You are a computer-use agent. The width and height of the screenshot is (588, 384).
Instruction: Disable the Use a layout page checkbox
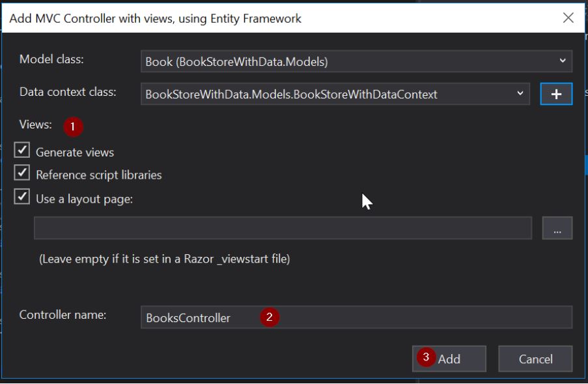tap(23, 197)
